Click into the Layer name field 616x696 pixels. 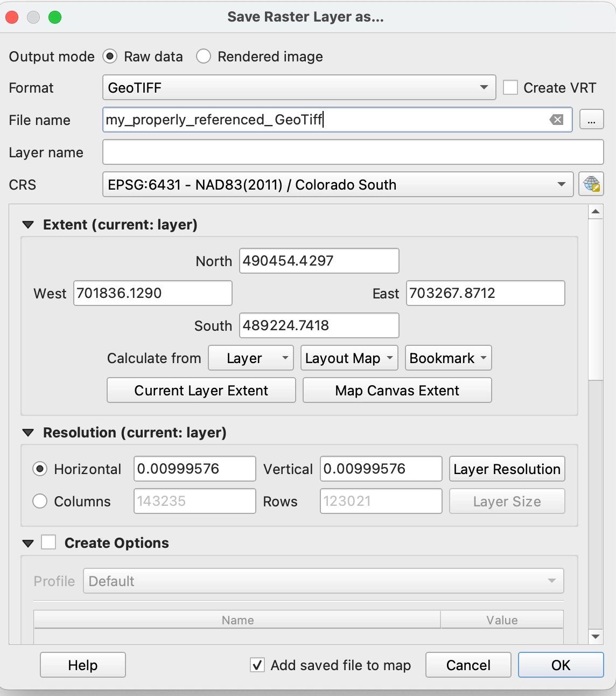point(353,152)
